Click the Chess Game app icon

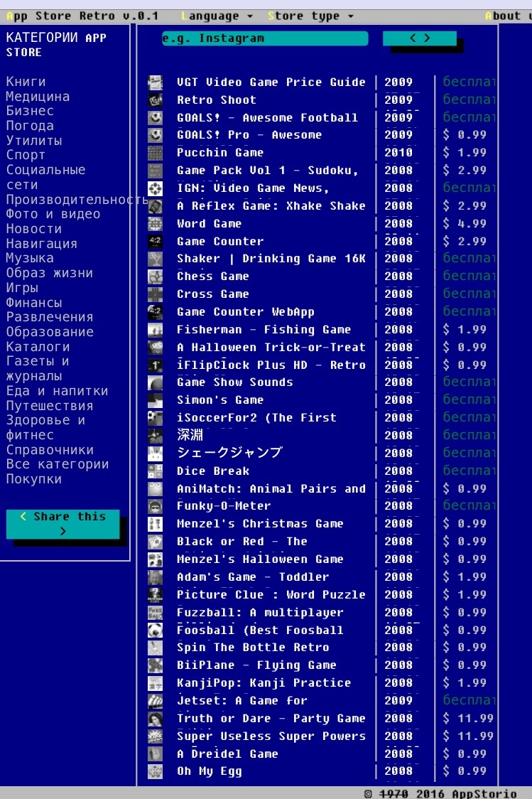pos(155,277)
